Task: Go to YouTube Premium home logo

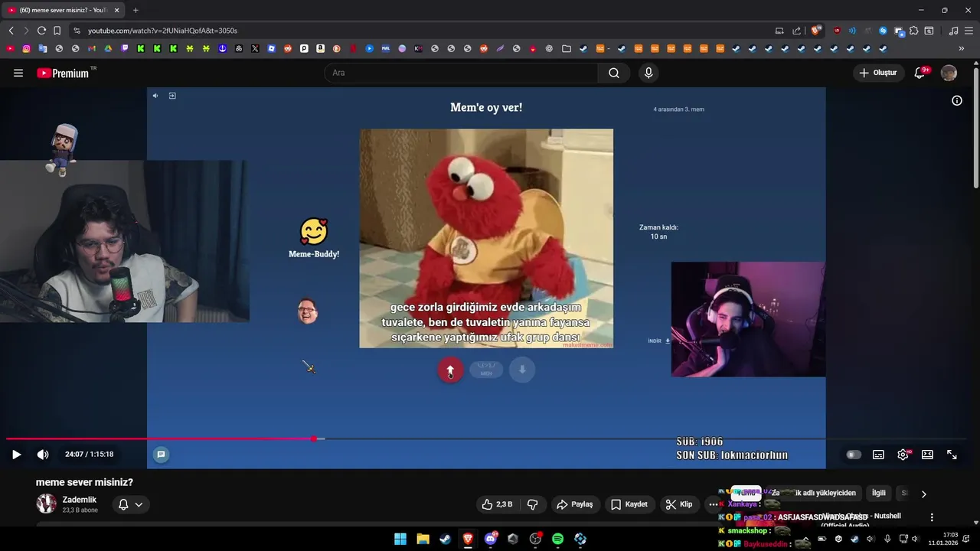Action: click(64, 73)
